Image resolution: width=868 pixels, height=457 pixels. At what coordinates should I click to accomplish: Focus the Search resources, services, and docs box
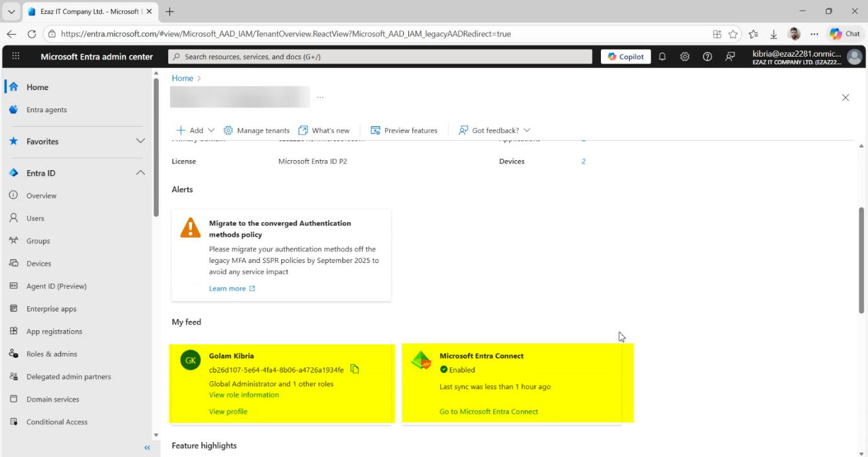pyautogui.click(x=381, y=57)
